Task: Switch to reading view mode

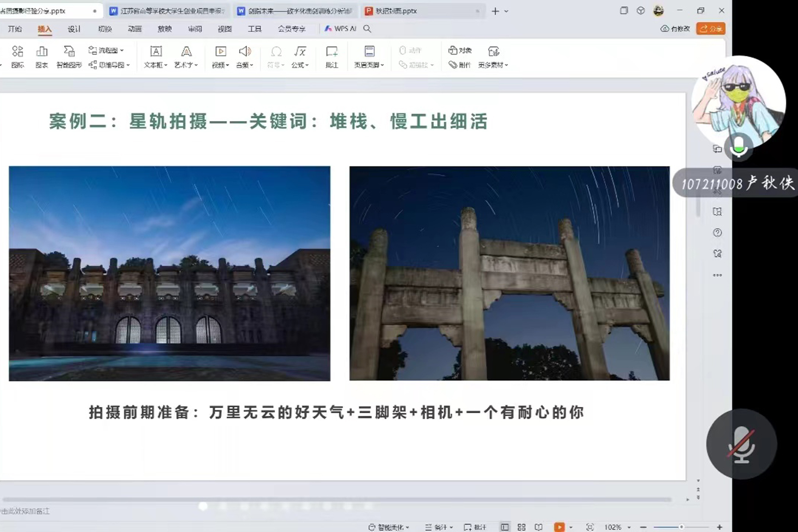Action: pos(538,527)
